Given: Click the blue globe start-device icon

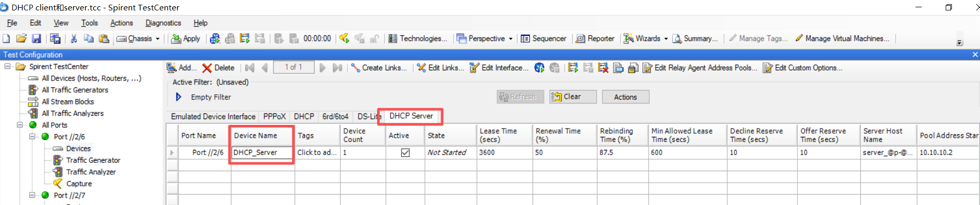Looking at the screenshot, I should coord(539,68).
